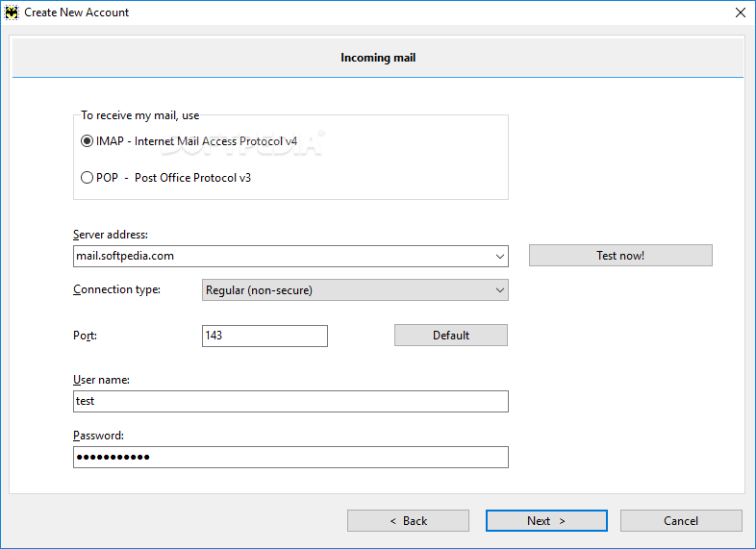Image resolution: width=756 pixels, height=549 pixels.
Task: Focus the Port field showing 143
Action: click(x=265, y=336)
